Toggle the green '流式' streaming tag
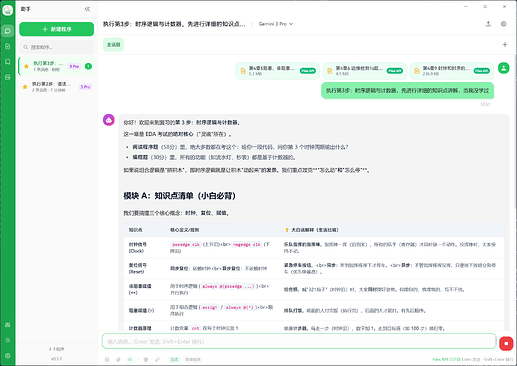517x366 pixels. coord(174,359)
